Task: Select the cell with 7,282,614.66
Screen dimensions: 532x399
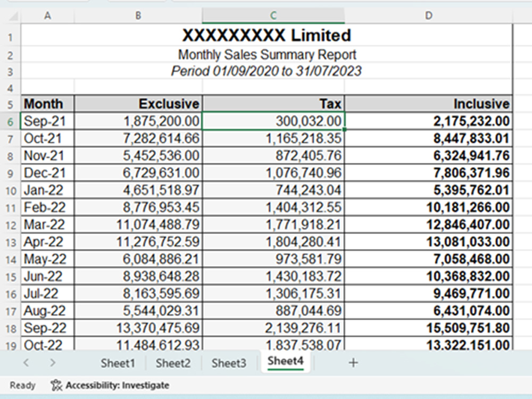Action: pos(138,138)
